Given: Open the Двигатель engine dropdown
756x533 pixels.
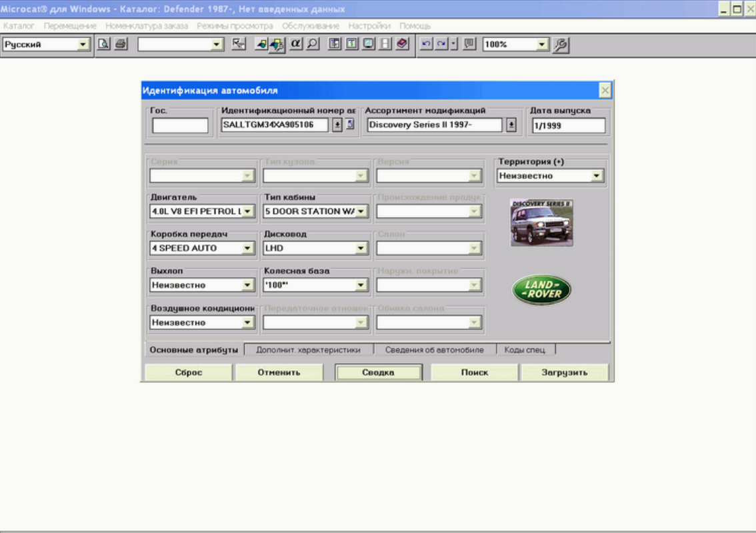Looking at the screenshot, I should [247, 211].
